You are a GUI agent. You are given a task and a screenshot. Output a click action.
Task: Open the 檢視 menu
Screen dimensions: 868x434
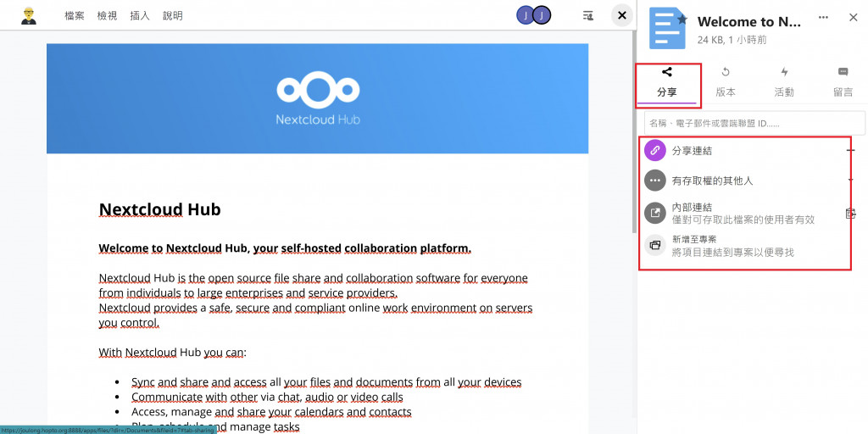[108, 16]
